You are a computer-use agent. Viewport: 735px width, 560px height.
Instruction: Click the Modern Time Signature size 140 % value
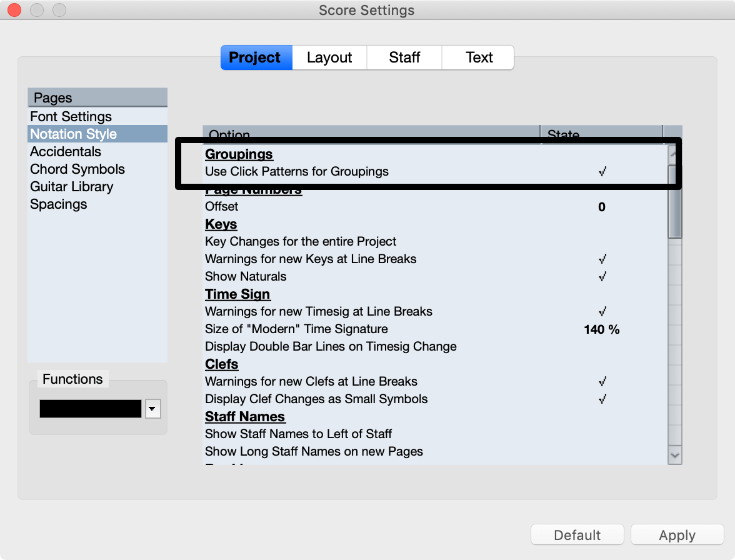[602, 329]
